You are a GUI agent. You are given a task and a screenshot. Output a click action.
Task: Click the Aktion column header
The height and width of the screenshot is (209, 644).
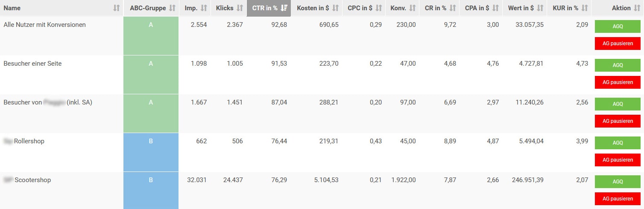(621, 8)
